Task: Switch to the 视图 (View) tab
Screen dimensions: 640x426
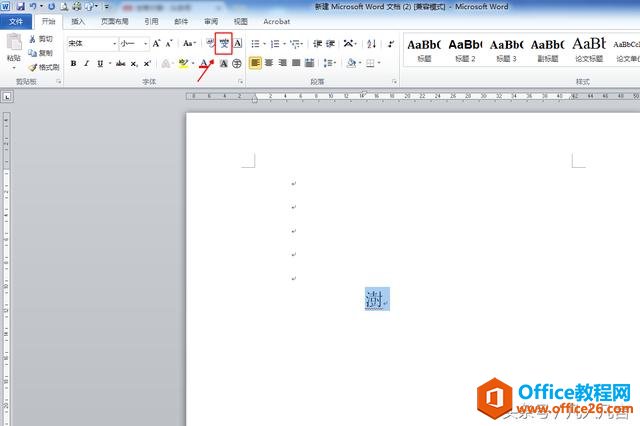Action: 240,21
